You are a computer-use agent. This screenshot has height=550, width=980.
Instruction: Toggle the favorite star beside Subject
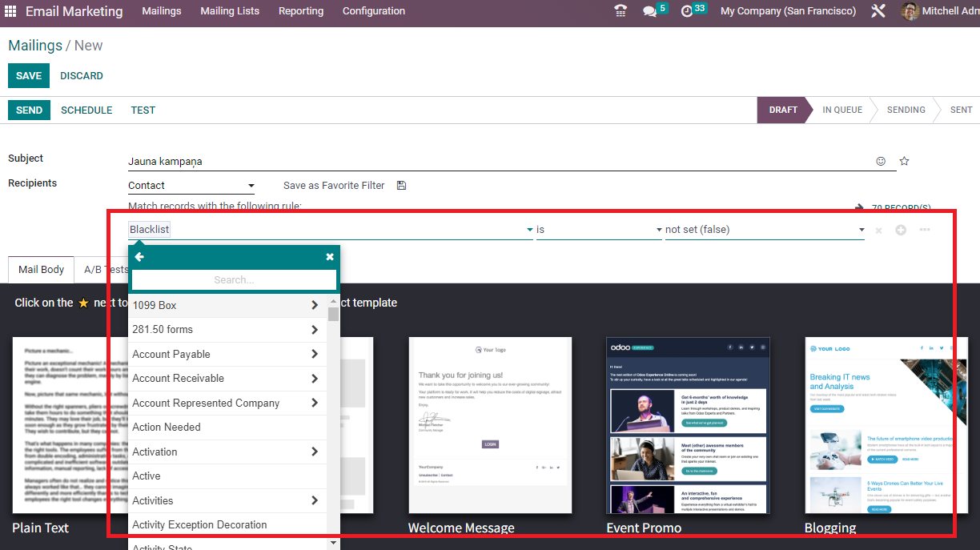[904, 161]
